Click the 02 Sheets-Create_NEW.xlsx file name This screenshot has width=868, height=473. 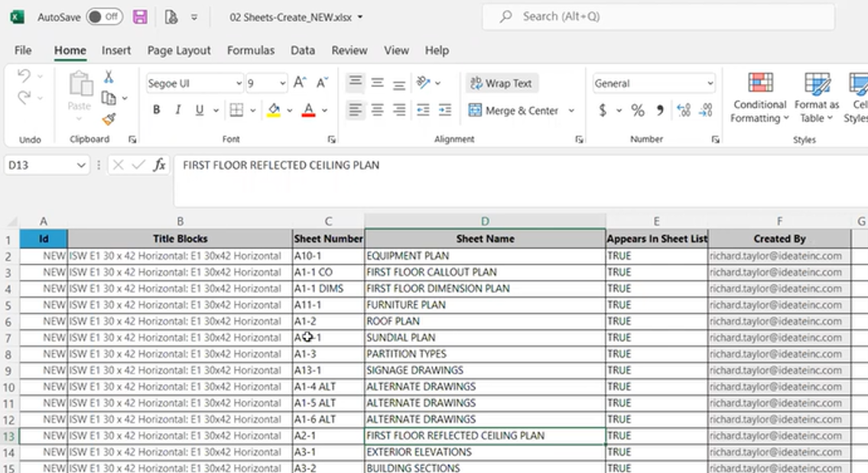point(291,17)
